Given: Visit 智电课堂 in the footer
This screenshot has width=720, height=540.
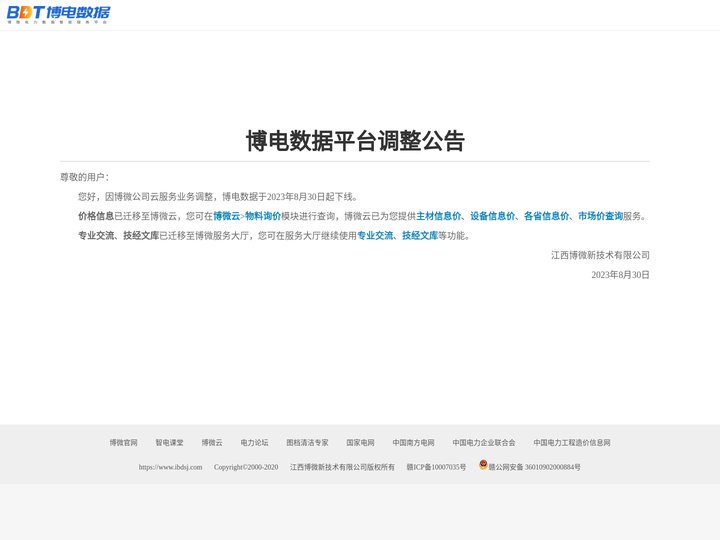Looking at the screenshot, I should pyautogui.click(x=169, y=443).
